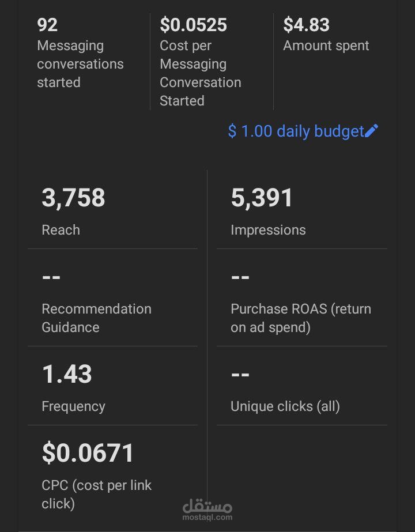The height and width of the screenshot is (532, 415).
Task: Open the 5,391 Impressions card
Action: coord(301,209)
